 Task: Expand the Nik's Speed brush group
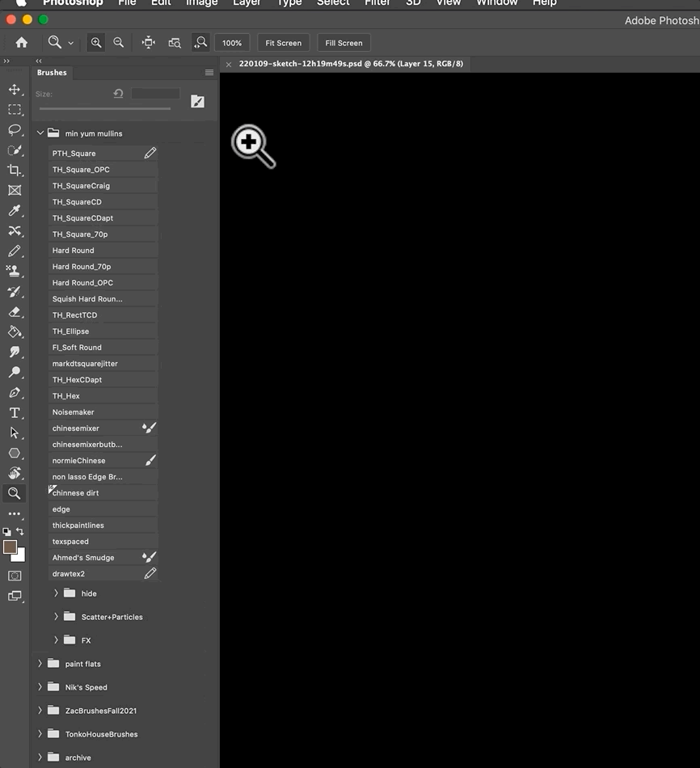[40, 687]
